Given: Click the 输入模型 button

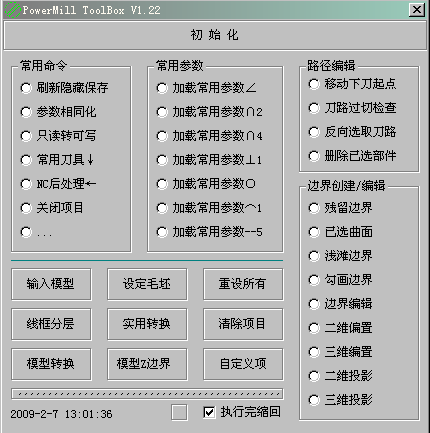Looking at the screenshot, I should [51, 284].
